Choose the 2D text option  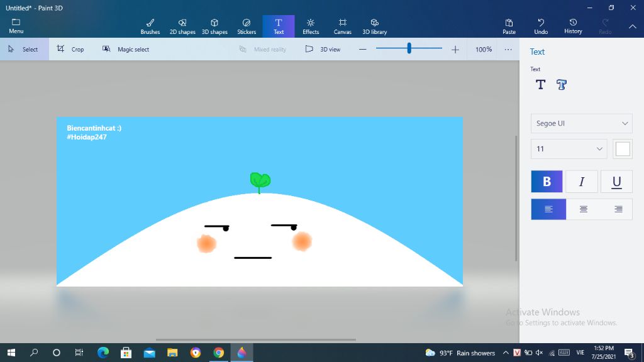click(540, 85)
